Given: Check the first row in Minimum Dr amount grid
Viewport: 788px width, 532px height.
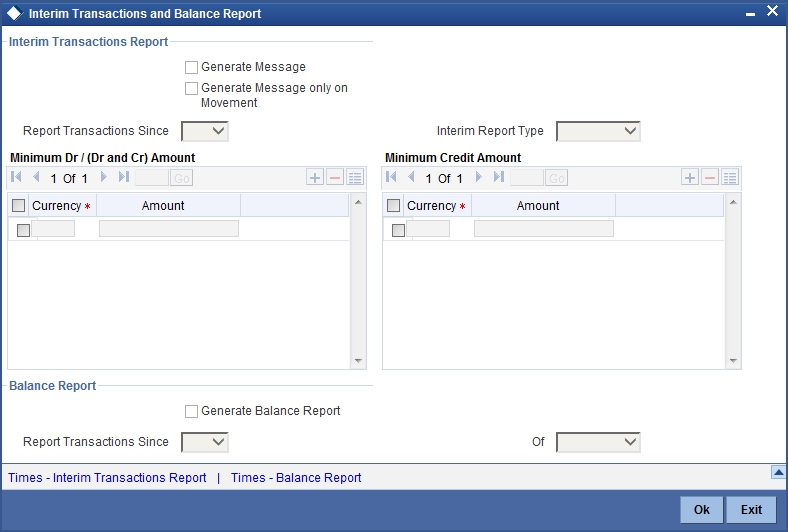Looking at the screenshot, I should click(23, 230).
